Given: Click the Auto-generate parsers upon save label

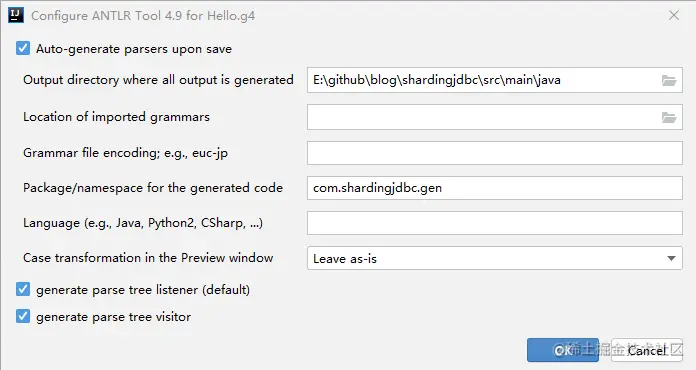Looking at the screenshot, I should [x=134, y=49].
